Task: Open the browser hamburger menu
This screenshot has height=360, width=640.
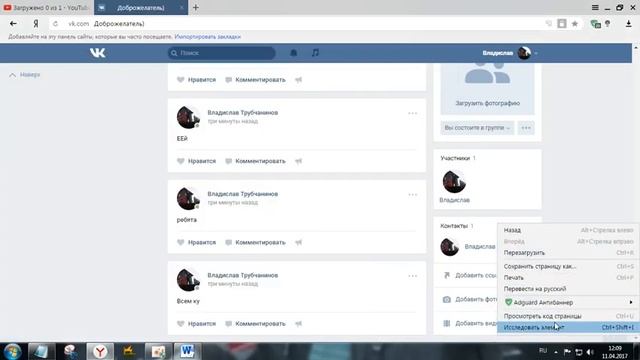Action: 595,7
